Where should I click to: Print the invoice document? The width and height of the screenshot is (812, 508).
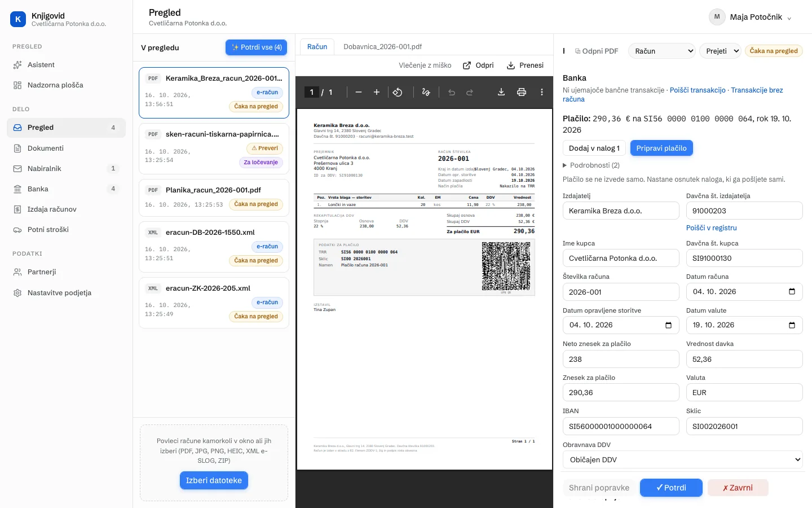click(522, 92)
